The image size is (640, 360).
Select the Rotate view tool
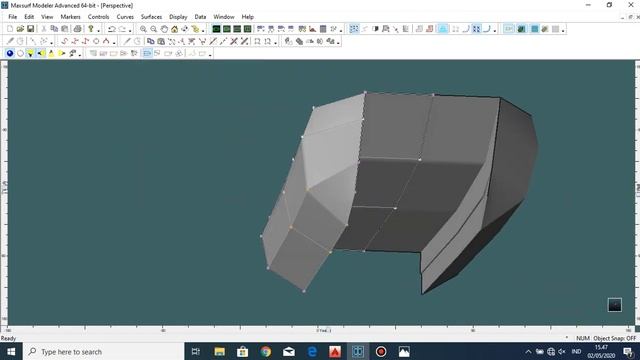[185, 29]
